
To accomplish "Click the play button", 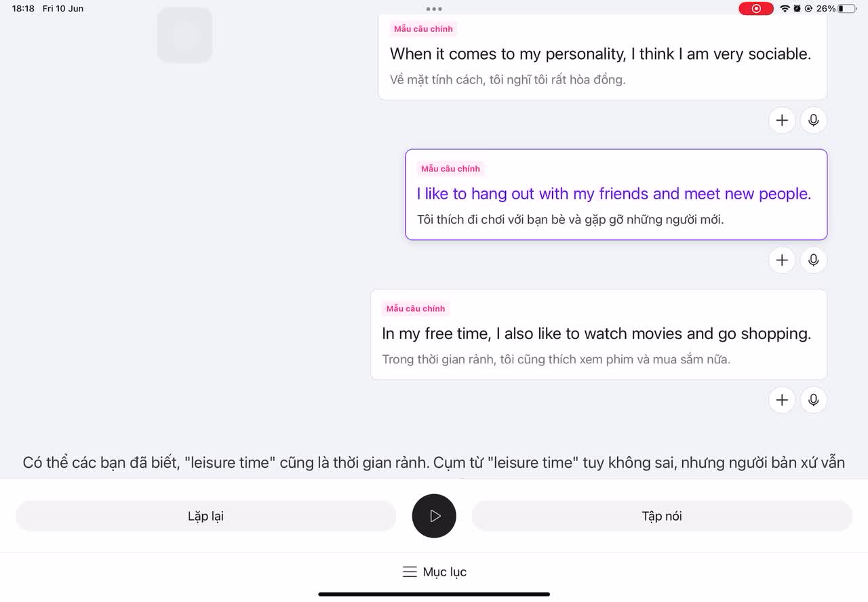I will coord(434,516).
